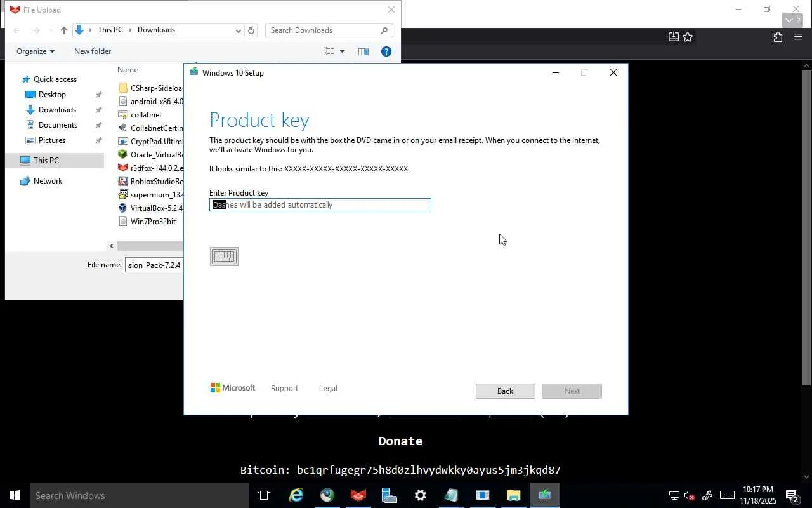Viewport: 812px width, 508px height.
Task: Click the Enter Product key field
Action: (320, 204)
